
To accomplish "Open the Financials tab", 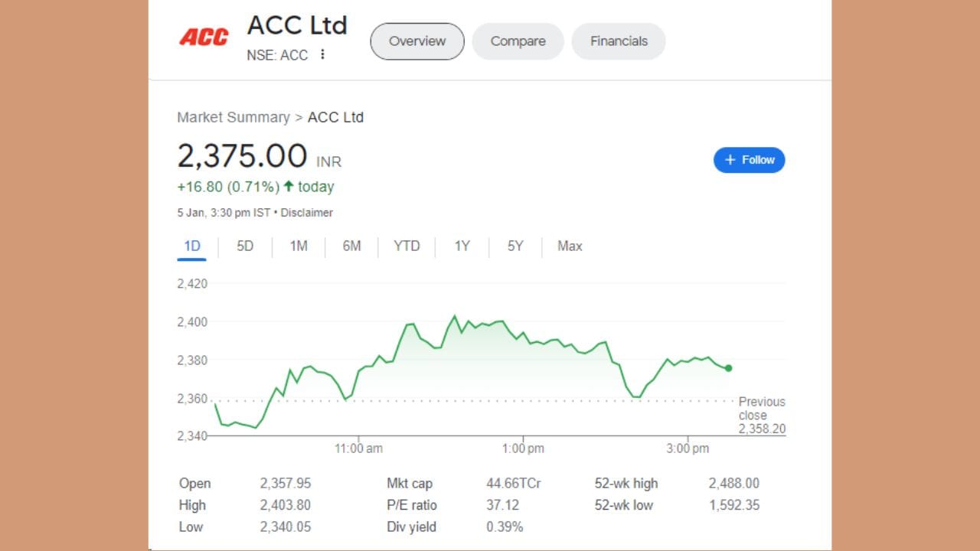I will (x=619, y=41).
